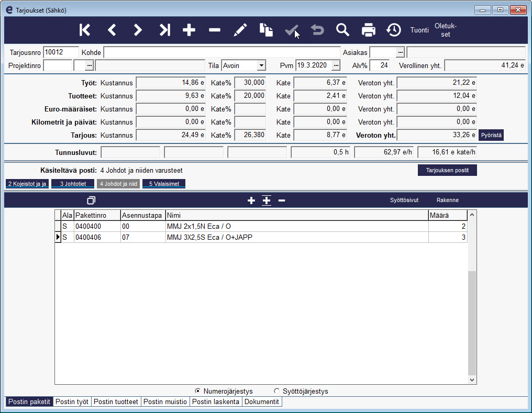Delete quote with minus icon in top toolbar

(x=215, y=30)
